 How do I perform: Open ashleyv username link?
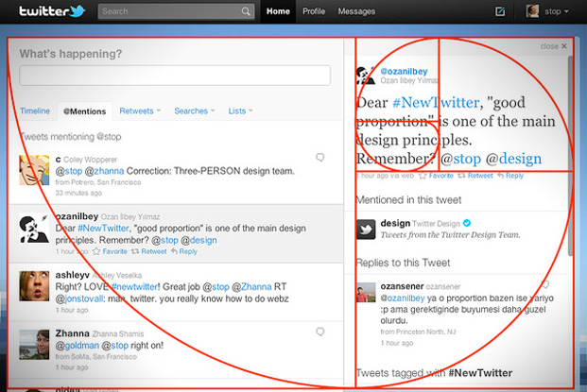[x=72, y=275]
